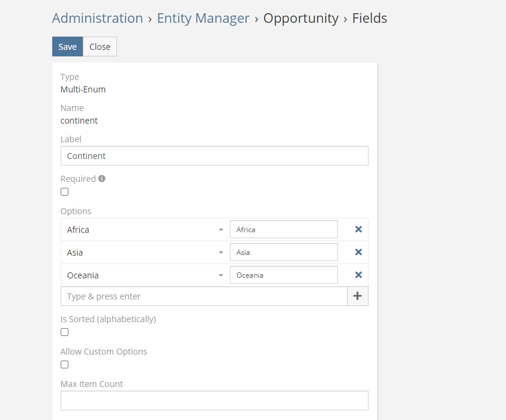506x420 pixels.
Task: Enable the Required checkbox
Action: [x=65, y=192]
